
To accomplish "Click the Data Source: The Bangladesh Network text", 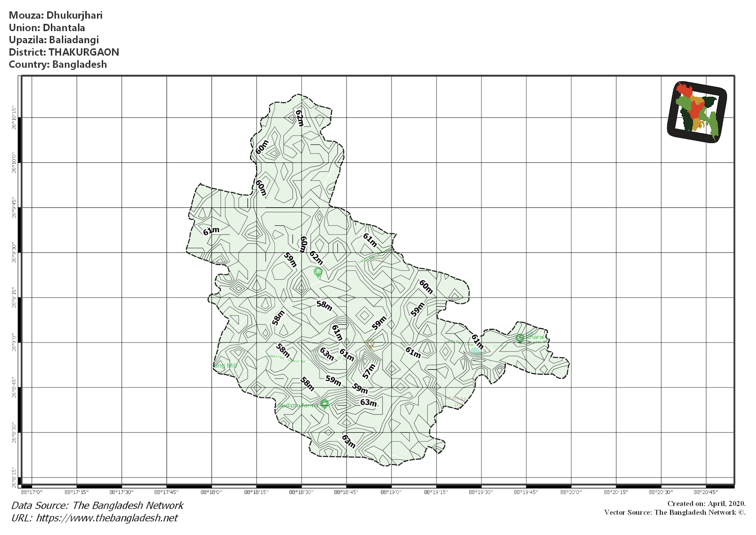I will coord(97,505).
